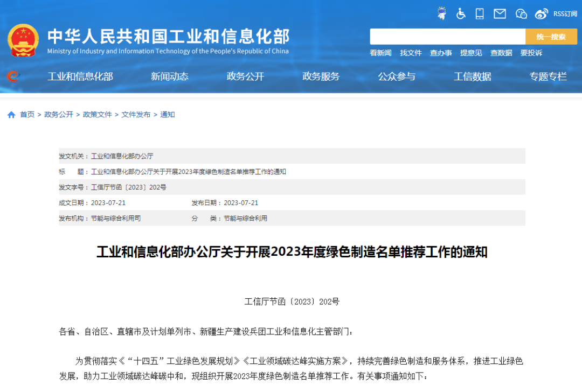Click the national emblem logo

(x=23, y=40)
